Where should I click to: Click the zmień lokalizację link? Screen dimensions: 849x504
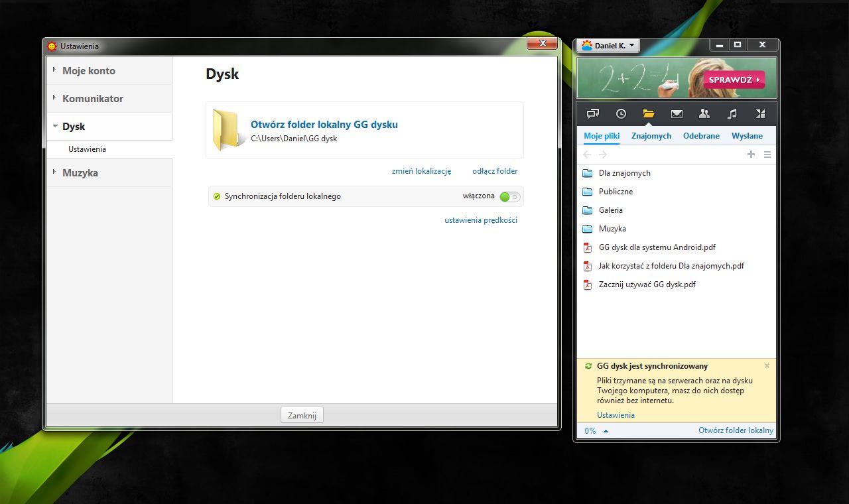coord(421,171)
